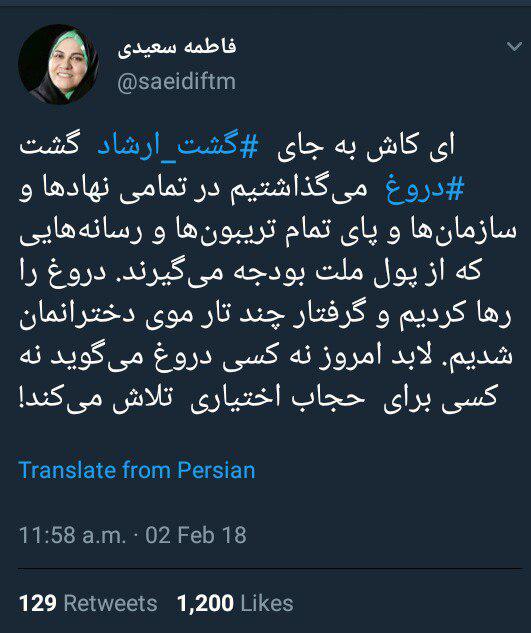The image size is (531, 633).
Task: Click the number 129 in stats
Action: click(38, 604)
